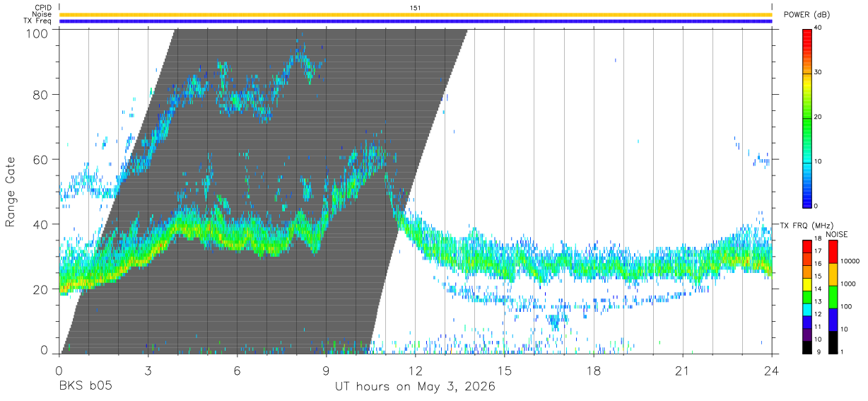Image resolution: width=868 pixels, height=401 pixels.
Task: Click the 40 tick on POWER legend
Action: (x=819, y=28)
